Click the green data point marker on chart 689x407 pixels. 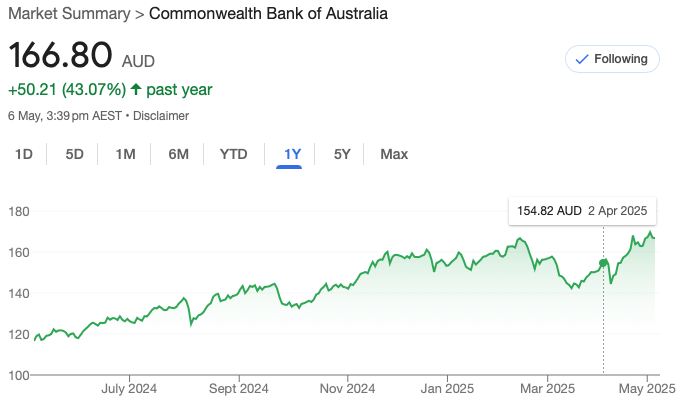coord(603,263)
